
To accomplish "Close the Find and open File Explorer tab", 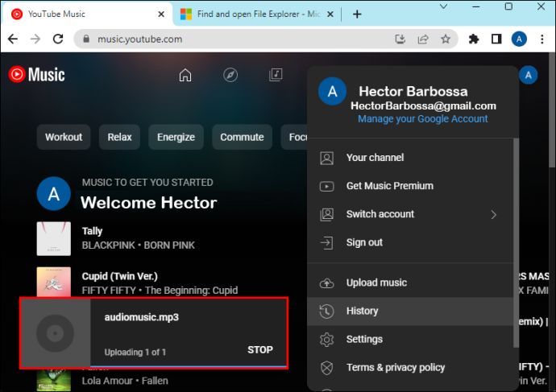I will click(x=330, y=14).
